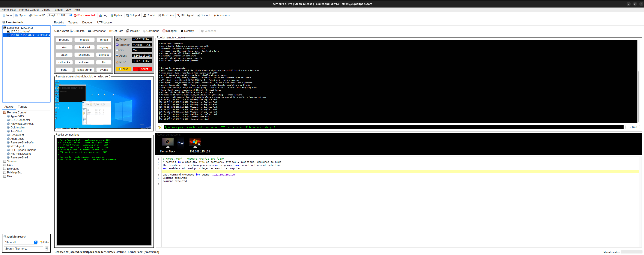Open the Show all dropdown

click(x=21, y=242)
